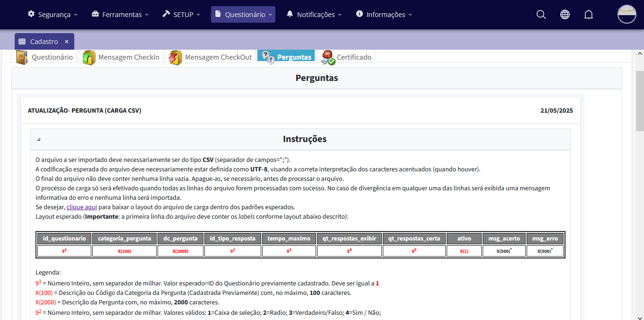Screen dimensions: 644x320
Task: Click the 'ATUALIZAÇÃO- PERGUNTA (CARGA CSV)' heading
Action: (x=85, y=111)
